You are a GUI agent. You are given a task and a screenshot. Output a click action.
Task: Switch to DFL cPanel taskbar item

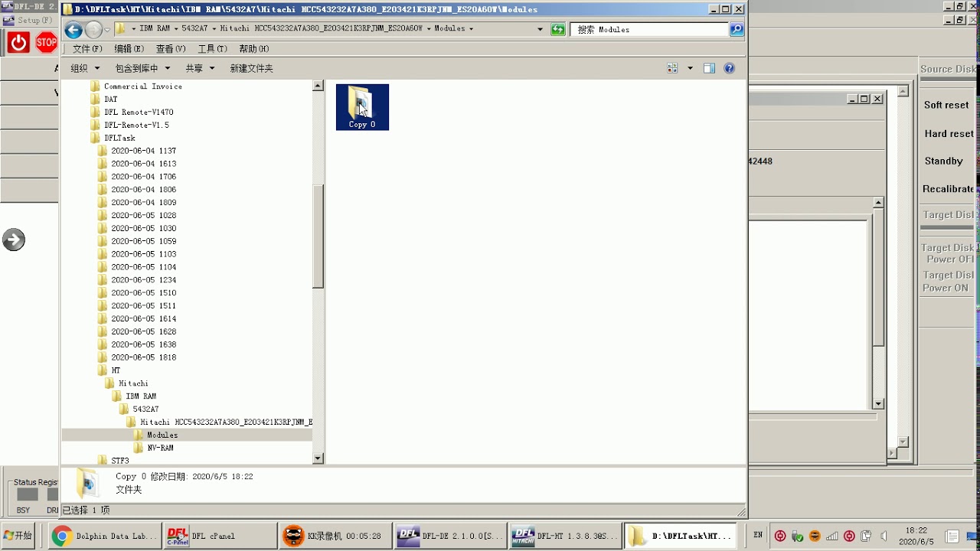pyautogui.click(x=221, y=536)
